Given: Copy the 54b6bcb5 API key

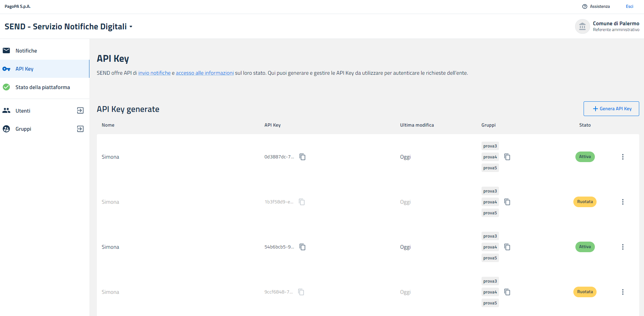Looking at the screenshot, I should 302,247.
